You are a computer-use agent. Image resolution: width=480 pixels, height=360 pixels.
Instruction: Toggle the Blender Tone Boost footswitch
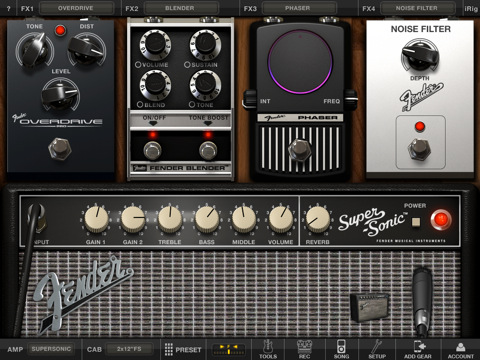coord(208,150)
